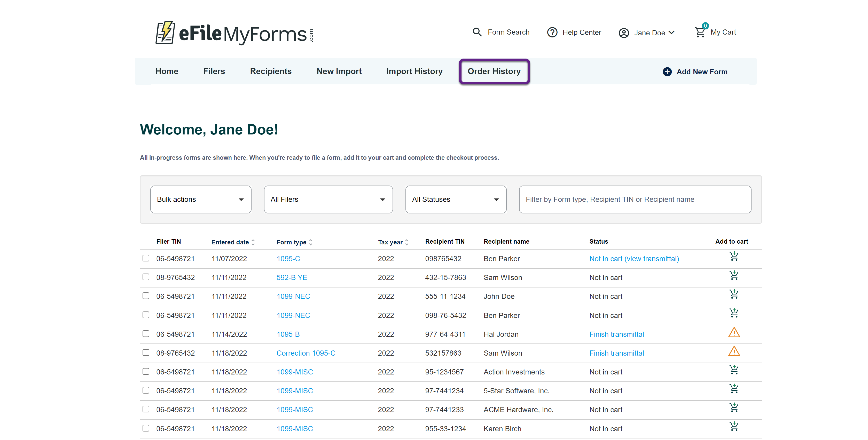Open the Import History menu item
This screenshot has width=868, height=440.
click(414, 71)
